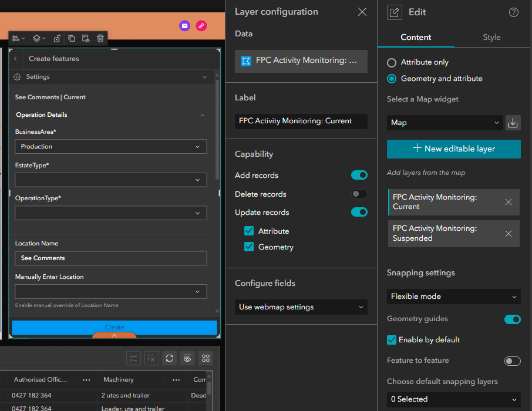The width and height of the screenshot is (532, 411).
Task: Click the '2 utes and trailer' cell
Action: click(125, 395)
